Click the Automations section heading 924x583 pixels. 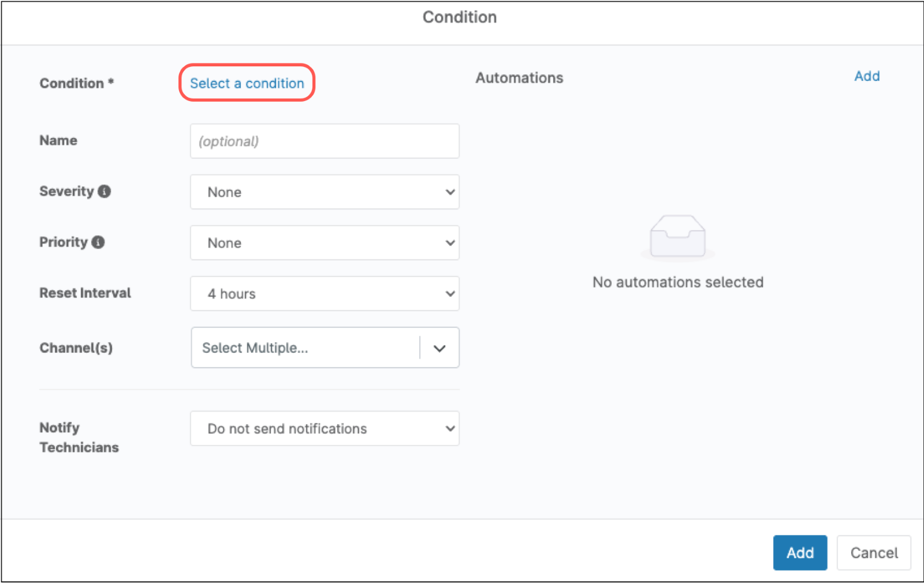pos(519,77)
